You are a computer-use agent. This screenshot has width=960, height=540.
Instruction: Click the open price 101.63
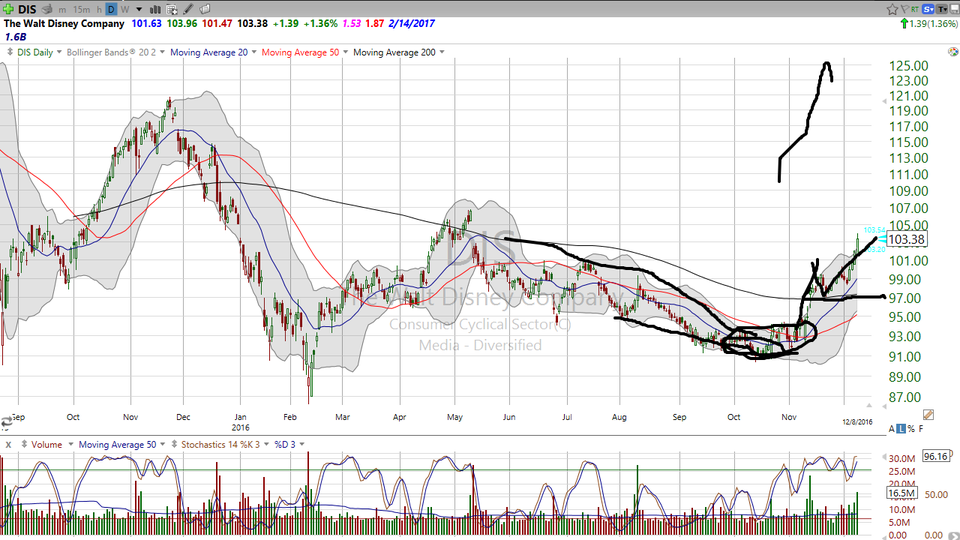coord(146,23)
